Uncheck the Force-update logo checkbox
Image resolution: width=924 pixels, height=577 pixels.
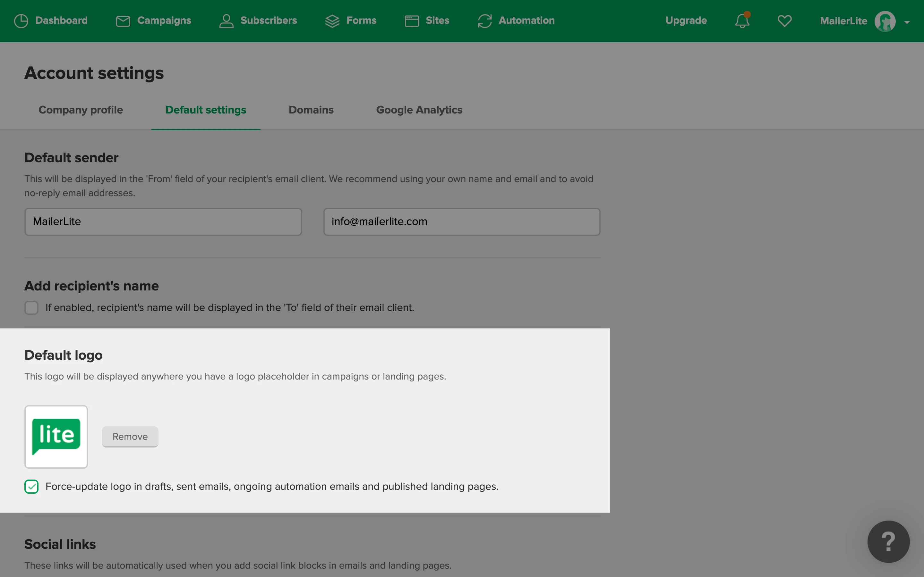pyautogui.click(x=31, y=487)
